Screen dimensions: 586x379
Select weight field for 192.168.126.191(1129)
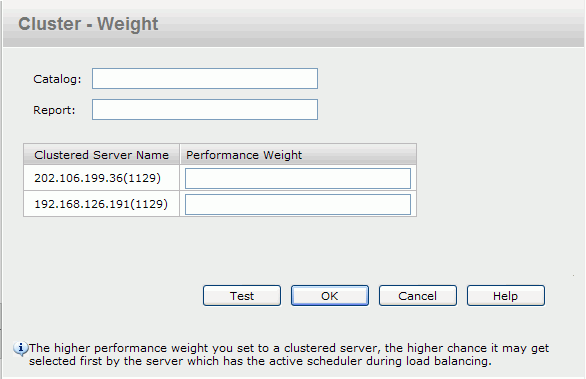[x=298, y=204]
